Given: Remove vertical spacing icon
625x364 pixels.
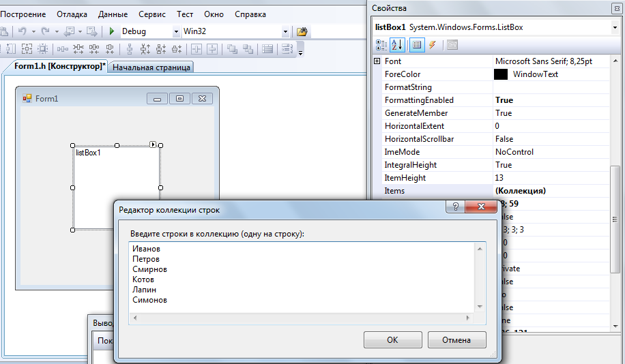Looking at the screenshot, I should (x=177, y=49).
